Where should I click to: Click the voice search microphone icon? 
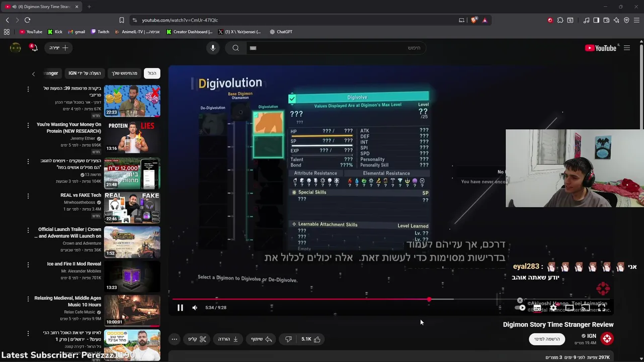tap(213, 48)
